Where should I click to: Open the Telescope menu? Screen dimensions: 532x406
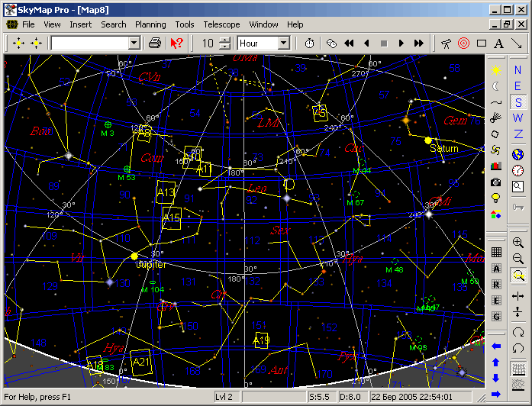(x=221, y=24)
